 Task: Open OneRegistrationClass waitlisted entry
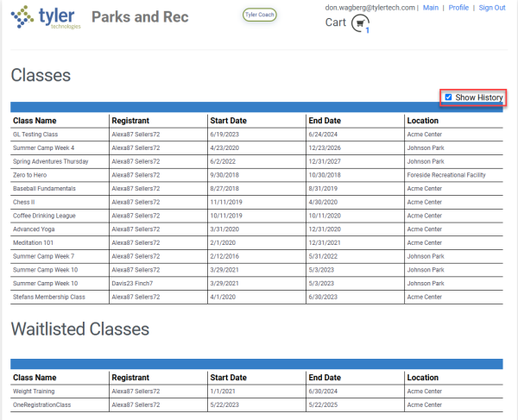(41, 404)
